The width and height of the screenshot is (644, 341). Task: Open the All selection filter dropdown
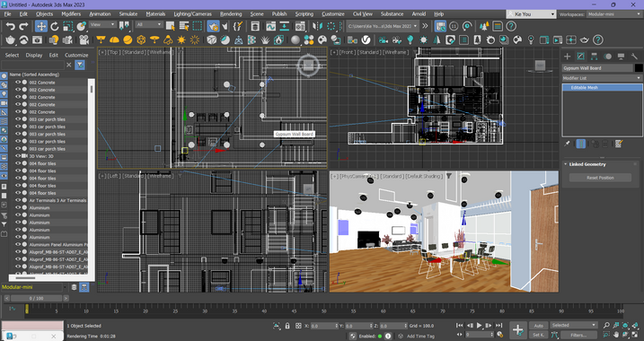(149, 24)
